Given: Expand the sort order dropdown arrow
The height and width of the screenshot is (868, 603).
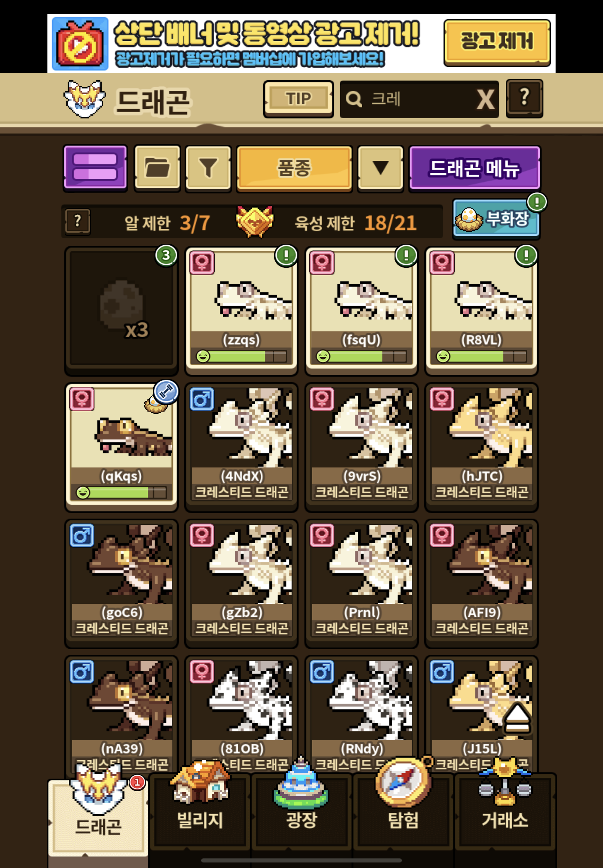Looking at the screenshot, I should point(380,168).
